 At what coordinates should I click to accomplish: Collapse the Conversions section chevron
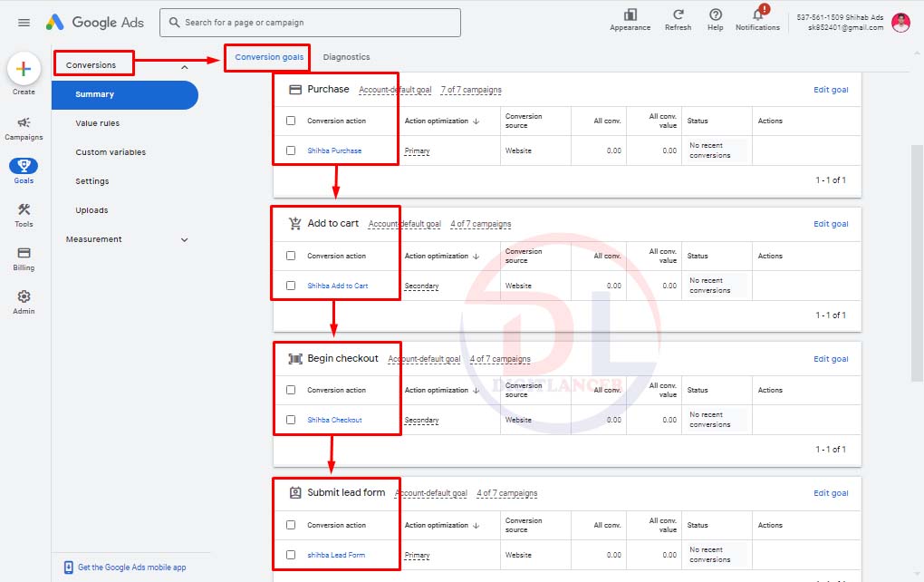185,67
